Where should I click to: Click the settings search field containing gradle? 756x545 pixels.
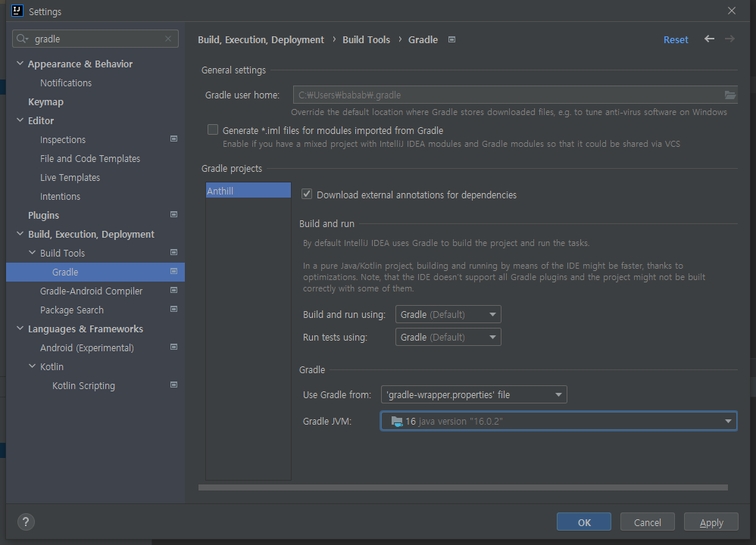[95, 39]
